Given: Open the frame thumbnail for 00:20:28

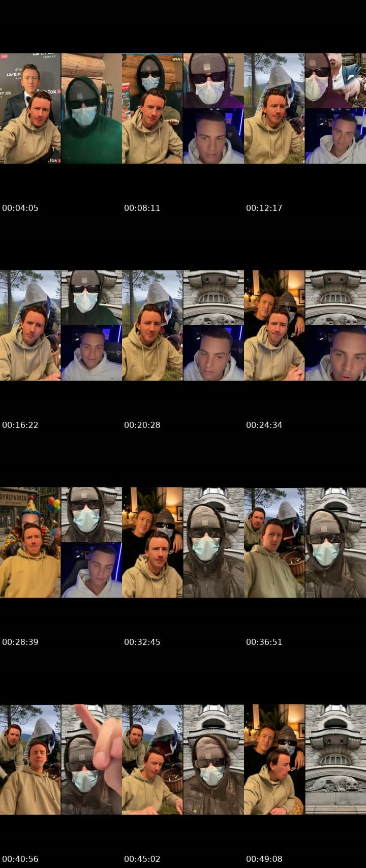Looking at the screenshot, I should (x=183, y=325).
